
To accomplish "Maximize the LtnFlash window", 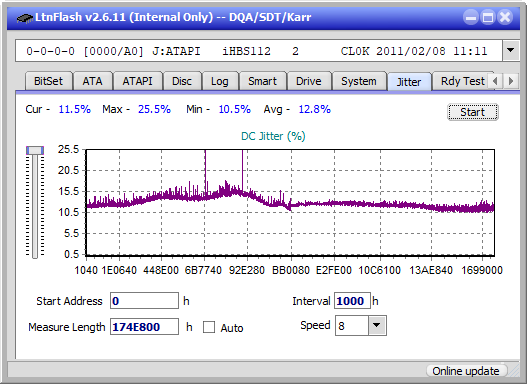I will click(488, 17).
